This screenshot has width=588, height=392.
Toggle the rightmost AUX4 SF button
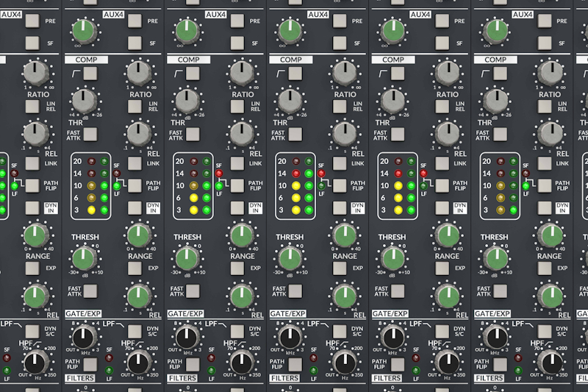[x=544, y=42]
